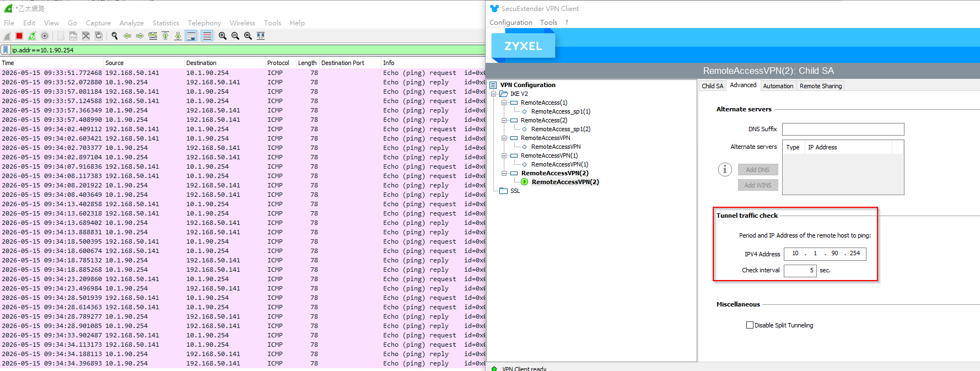Switch to the Remote Sharing tab
Screen dimensions: 980x371
pyautogui.click(x=821, y=86)
